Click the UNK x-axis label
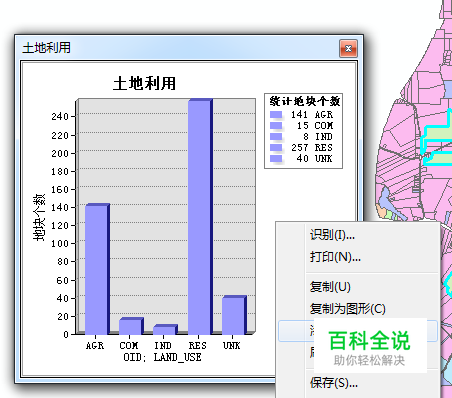Viewport: 452px width, 398px height. [232, 346]
